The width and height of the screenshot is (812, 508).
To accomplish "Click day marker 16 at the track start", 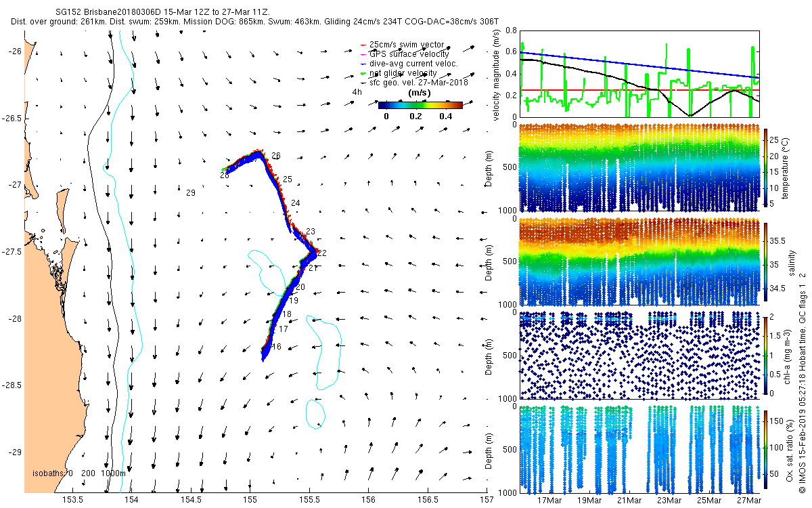I will pos(277,347).
